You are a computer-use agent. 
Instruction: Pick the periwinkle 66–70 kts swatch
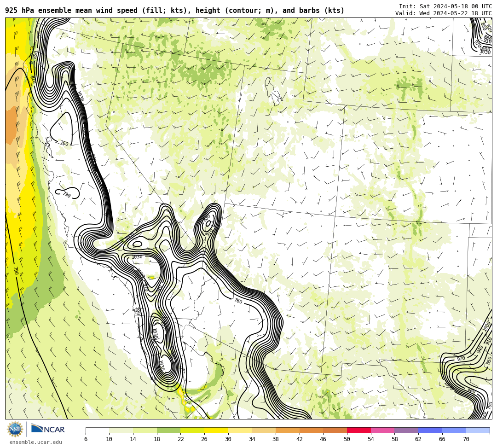pyautogui.click(x=454, y=430)
